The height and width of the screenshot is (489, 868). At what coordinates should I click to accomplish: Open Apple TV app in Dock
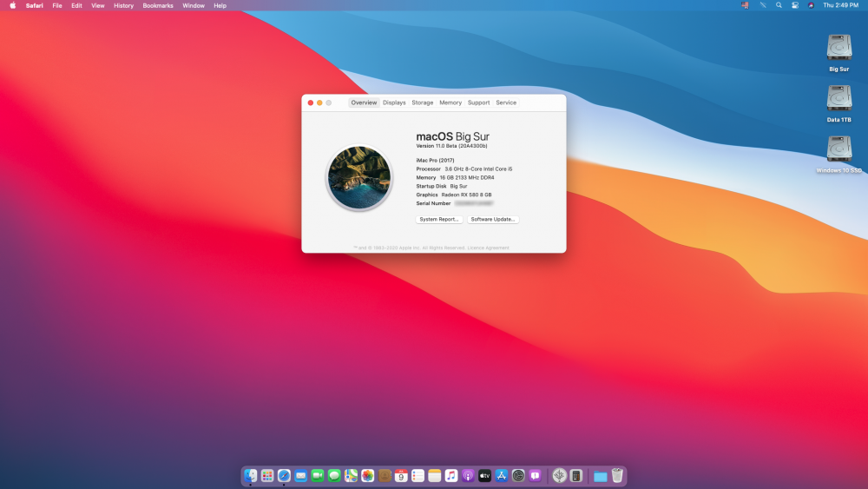click(485, 475)
